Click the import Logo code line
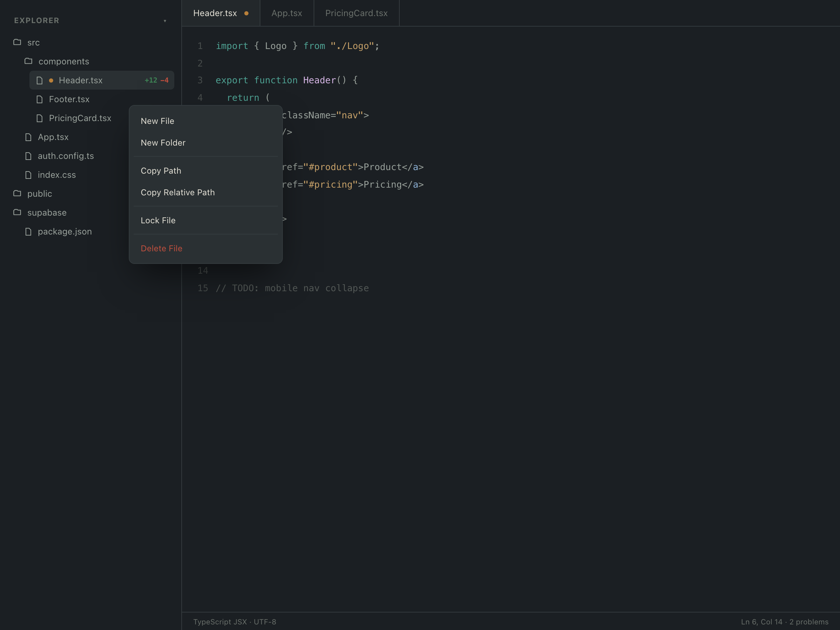Screen dimensions: 840x630 298,46
